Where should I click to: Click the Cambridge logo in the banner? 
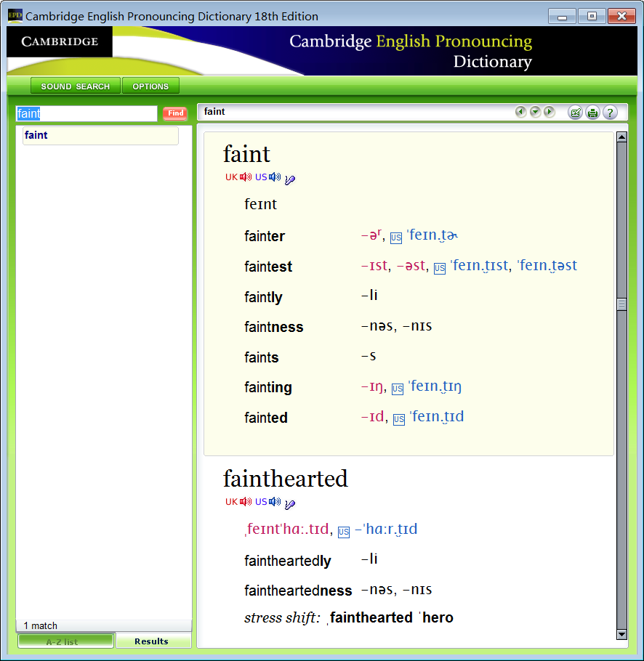60,41
